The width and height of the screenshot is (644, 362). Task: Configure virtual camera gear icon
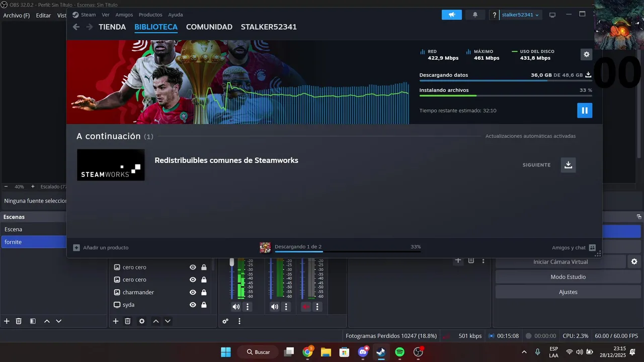pyautogui.click(x=634, y=261)
